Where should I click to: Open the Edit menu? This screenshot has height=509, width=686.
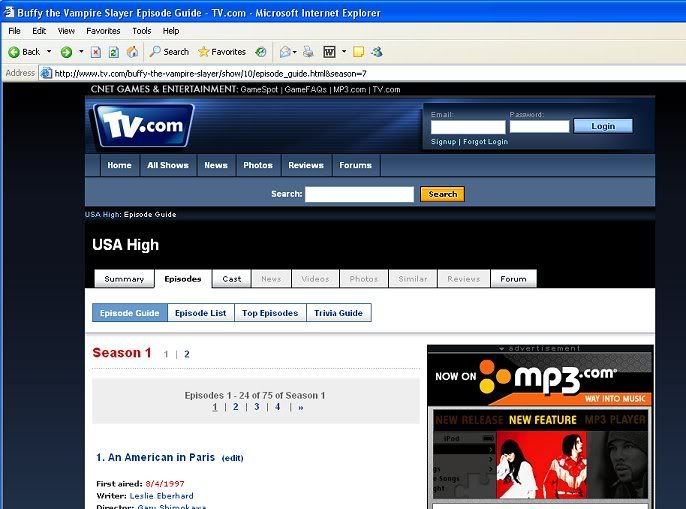pos(39,31)
